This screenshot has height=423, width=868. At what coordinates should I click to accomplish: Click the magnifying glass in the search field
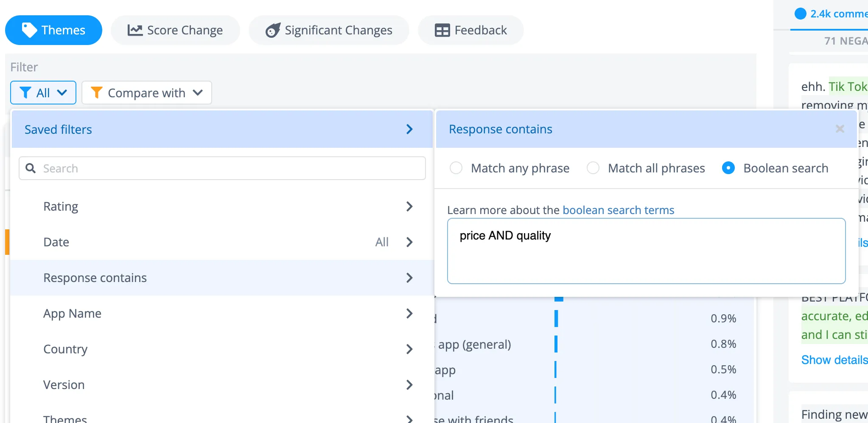(30, 168)
